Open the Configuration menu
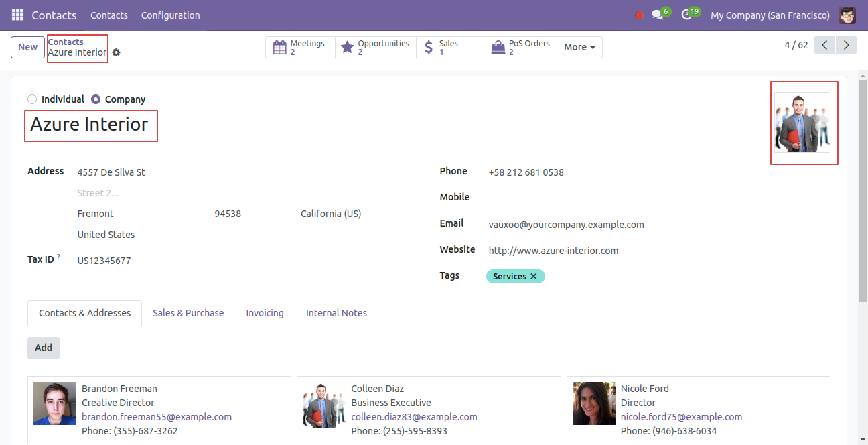868x445 pixels. tap(170, 15)
